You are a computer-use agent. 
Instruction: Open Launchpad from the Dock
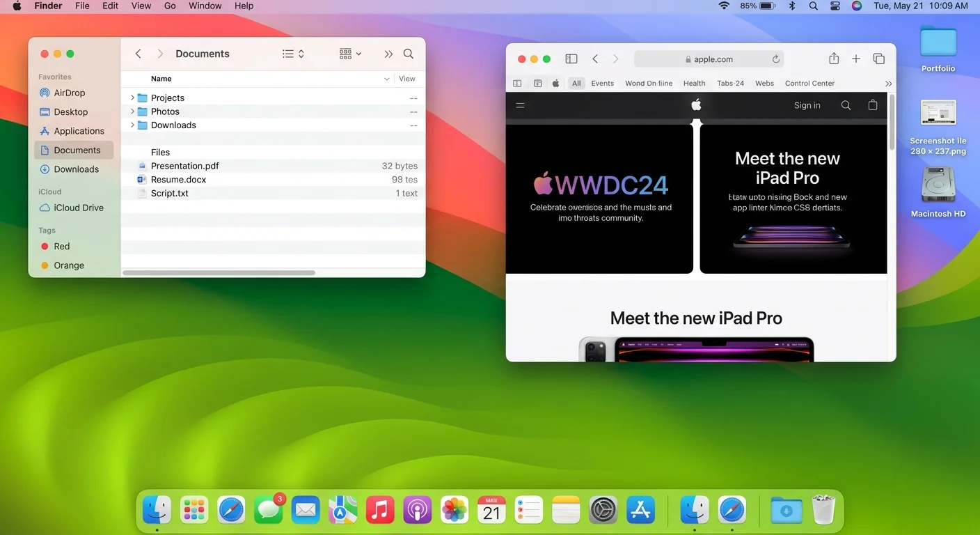click(x=194, y=511)
